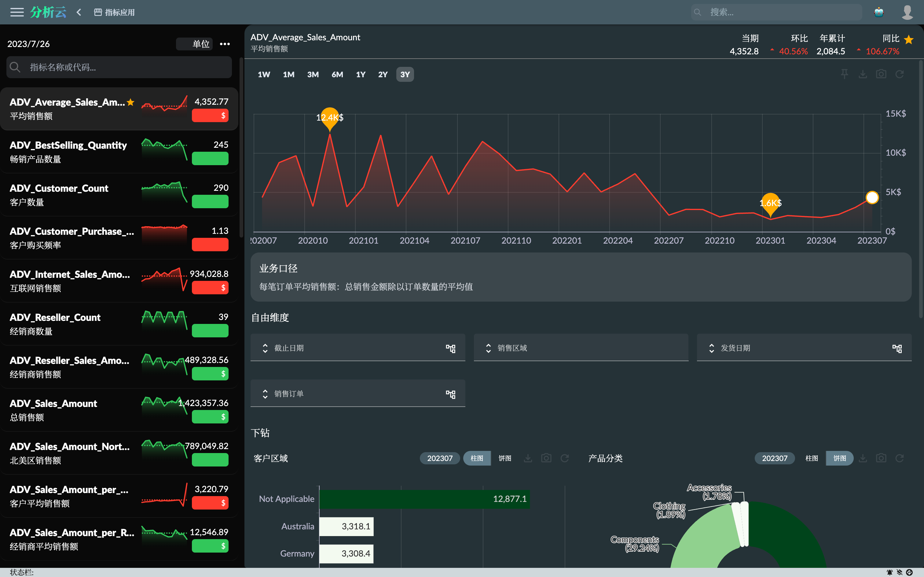This screenshot has height=577, width=924.
Task: Click the indicator search input field
Action: click(x=119, y=67)
